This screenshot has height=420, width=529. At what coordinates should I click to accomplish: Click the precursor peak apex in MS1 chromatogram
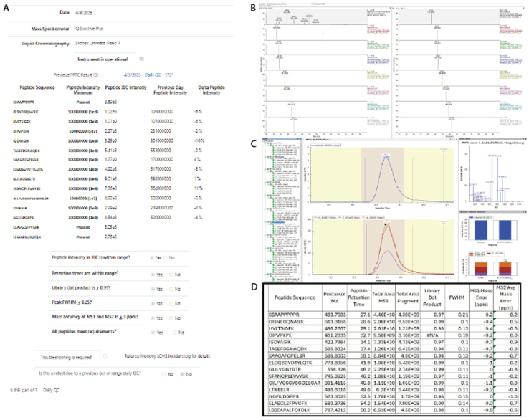pos(386,158)
